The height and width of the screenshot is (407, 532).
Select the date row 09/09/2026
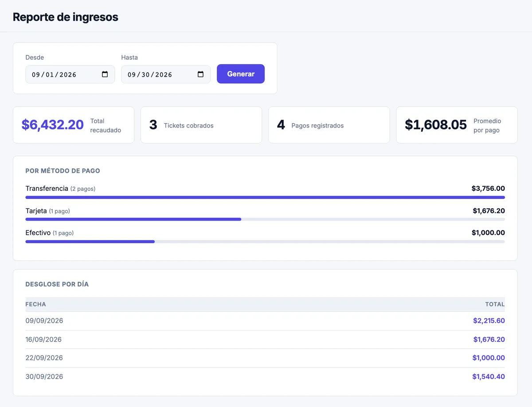265,321
